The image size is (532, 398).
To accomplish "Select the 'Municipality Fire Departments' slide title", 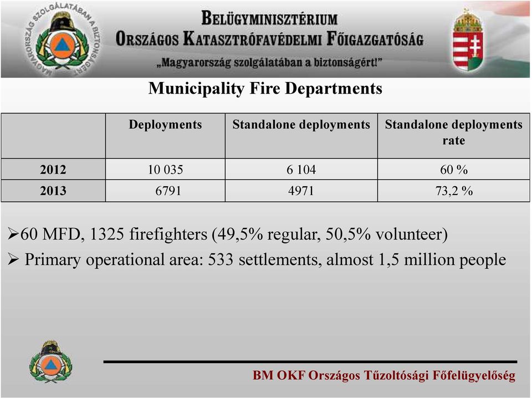I will (x=265, y=89).
